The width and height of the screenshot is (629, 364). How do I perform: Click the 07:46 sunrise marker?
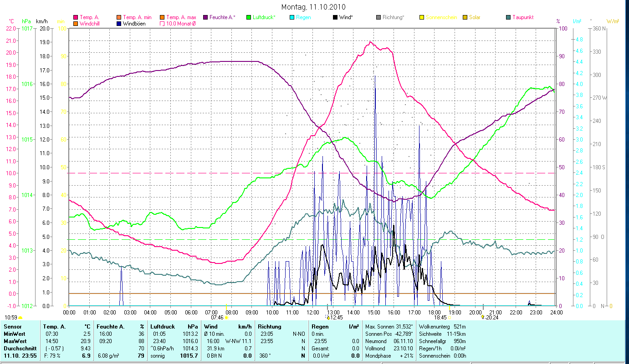coord(218,317)
